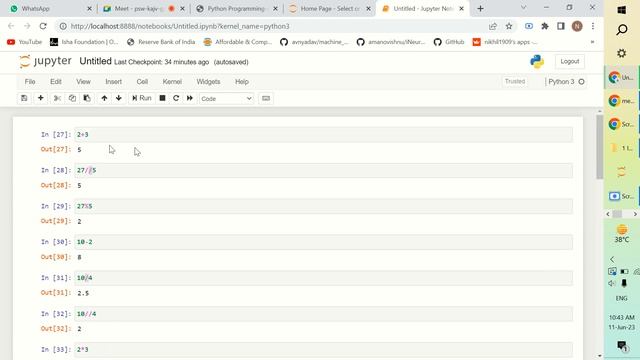Open Windows search magnifier icon
The height and width of the screenshot is (360, 640).
[x=622, y=30]
